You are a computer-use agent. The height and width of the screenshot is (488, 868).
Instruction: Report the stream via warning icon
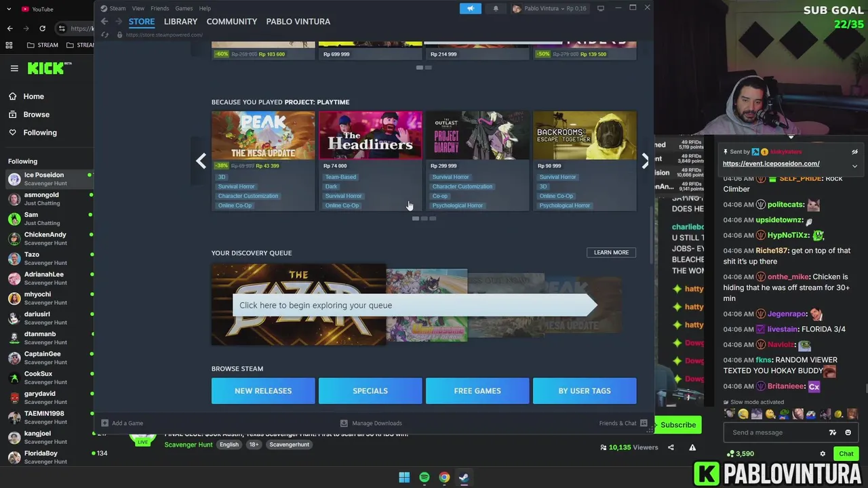tap(692, 447)
